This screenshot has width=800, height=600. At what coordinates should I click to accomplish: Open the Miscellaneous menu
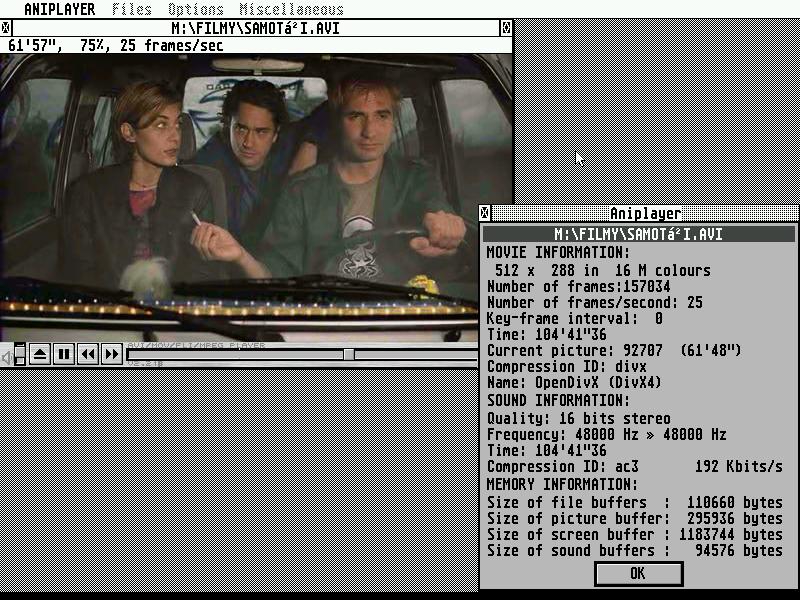pos(291,9)
